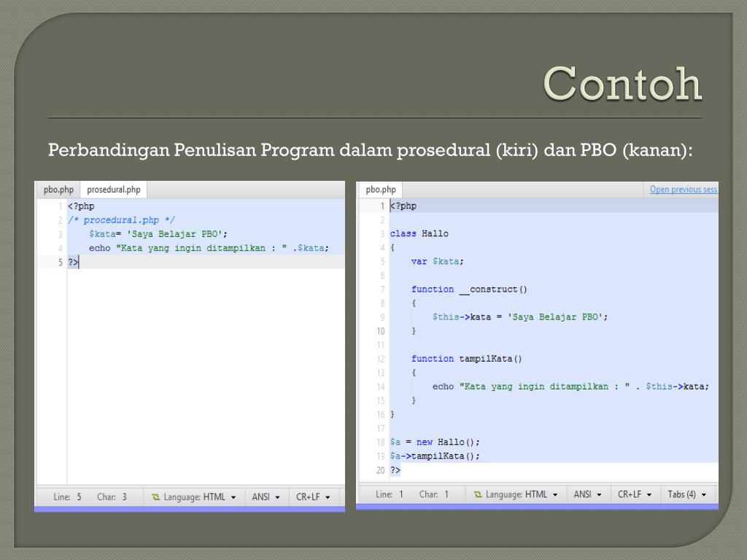747x560 pixels.
Task: Click closing ?> tag on line 20
Action: pos(395,470)
